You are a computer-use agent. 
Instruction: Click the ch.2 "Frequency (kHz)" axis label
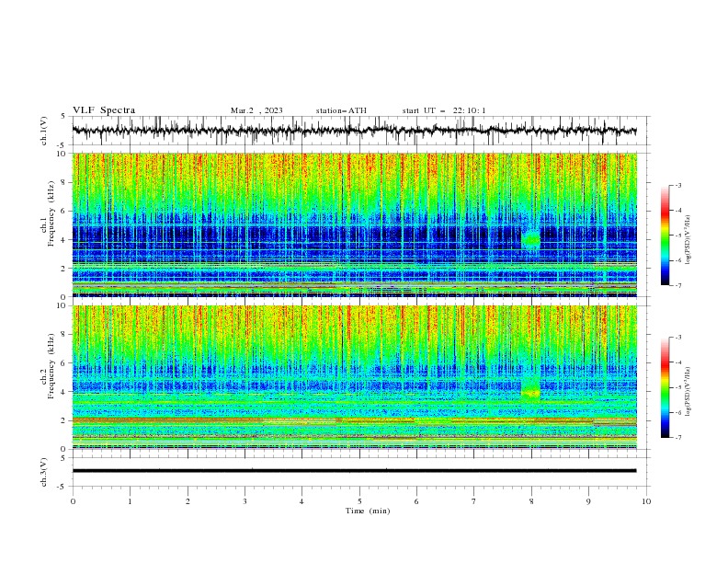pos(51,366)
